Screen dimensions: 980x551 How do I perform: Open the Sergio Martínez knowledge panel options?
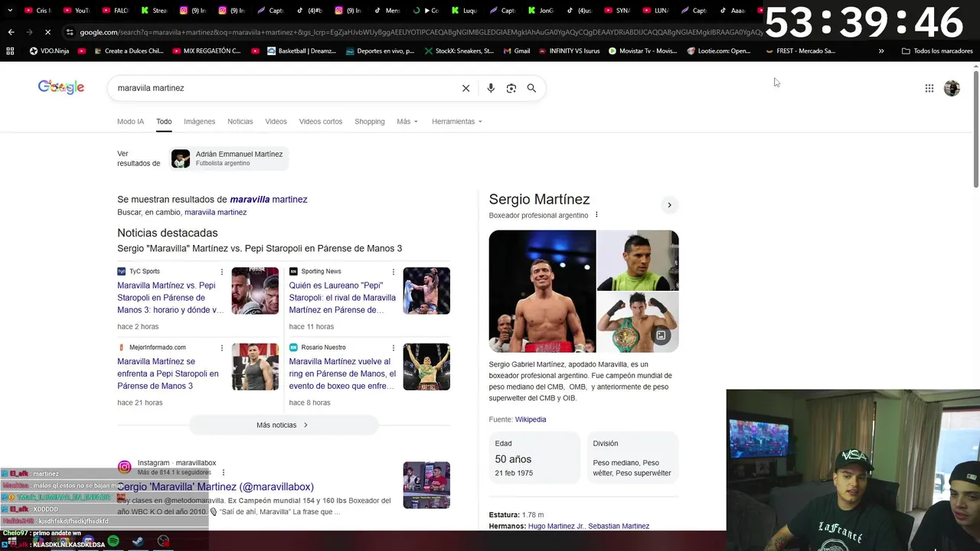coord(596,215)
